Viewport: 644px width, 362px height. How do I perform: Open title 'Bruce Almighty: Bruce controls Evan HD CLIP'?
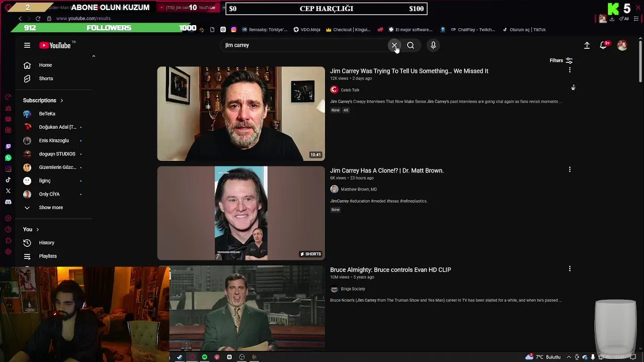click(x=390, y=270)
